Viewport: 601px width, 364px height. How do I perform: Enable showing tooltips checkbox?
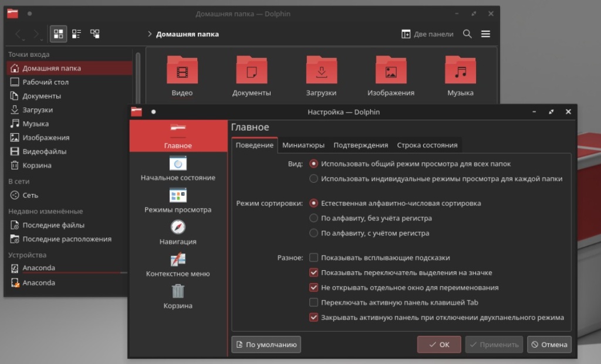[x=314, y=257]
